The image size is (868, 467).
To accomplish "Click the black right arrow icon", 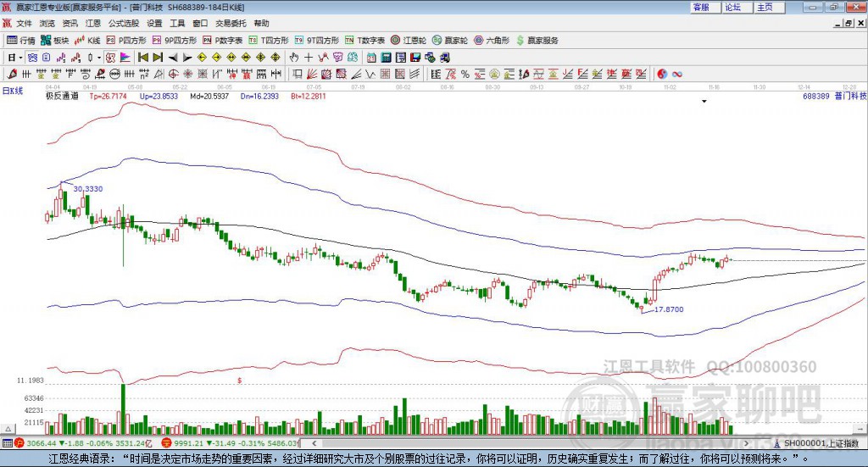I will (187, 58).
